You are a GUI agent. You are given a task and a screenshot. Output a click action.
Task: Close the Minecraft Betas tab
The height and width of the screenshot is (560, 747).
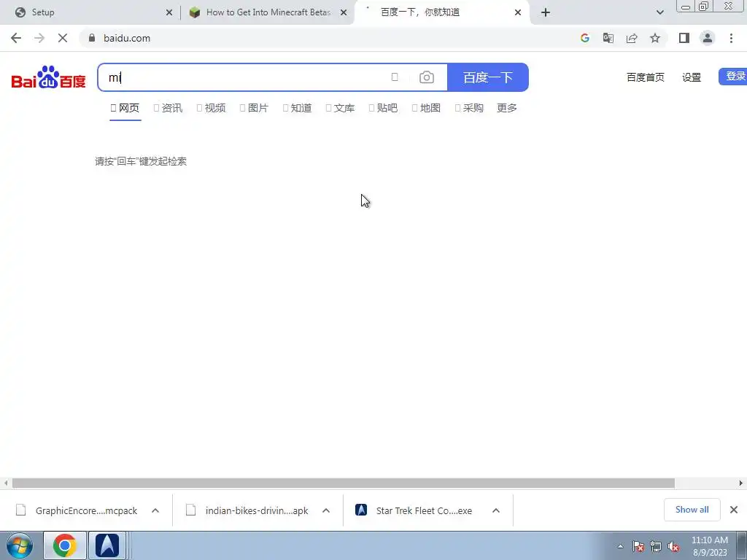(344, 12)
